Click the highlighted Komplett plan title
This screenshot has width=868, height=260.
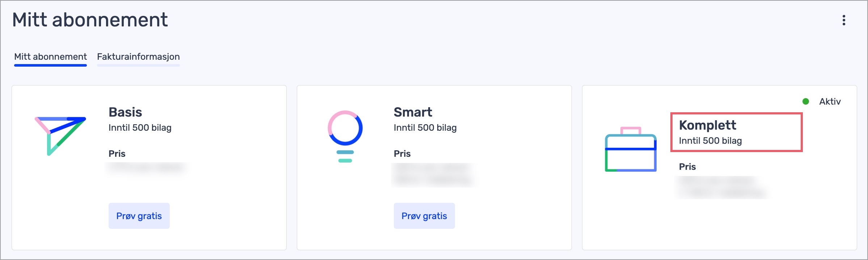click(707, 125)
